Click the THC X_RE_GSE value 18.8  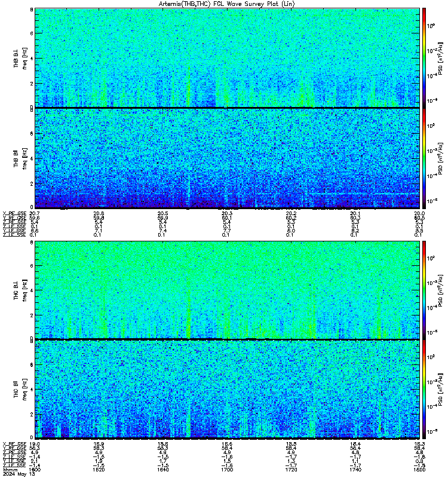click(x=162, y=444)
